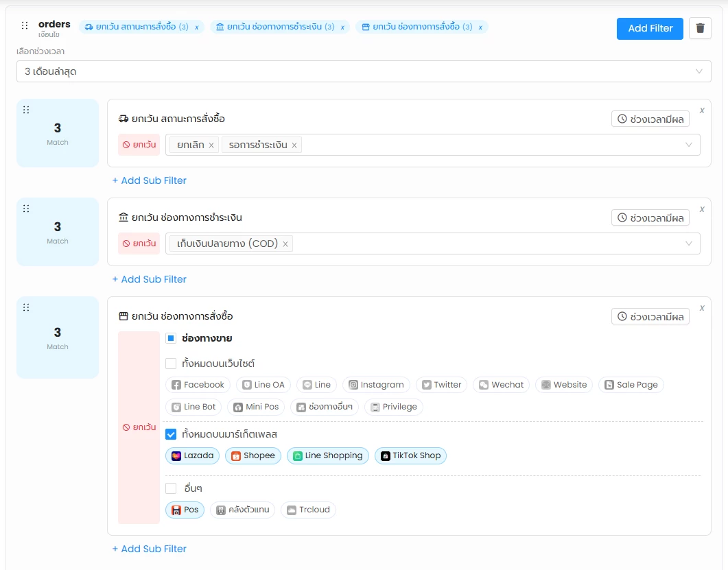
Task: Enable the อื่นๆ checkbox
Action: click(x=171, y=488)
